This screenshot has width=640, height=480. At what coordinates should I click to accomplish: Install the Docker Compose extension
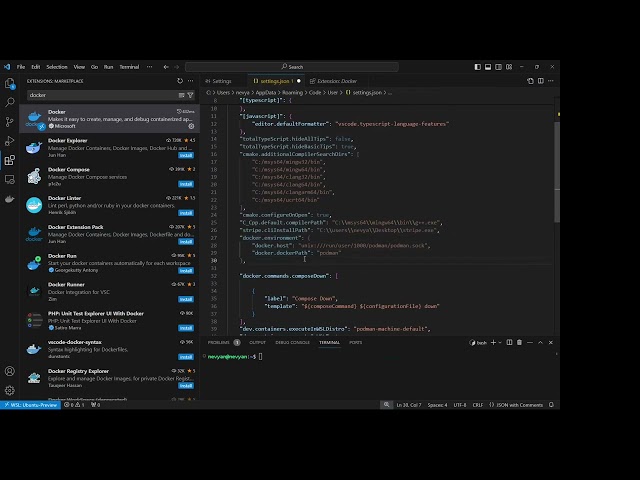(x=186, y=184)
